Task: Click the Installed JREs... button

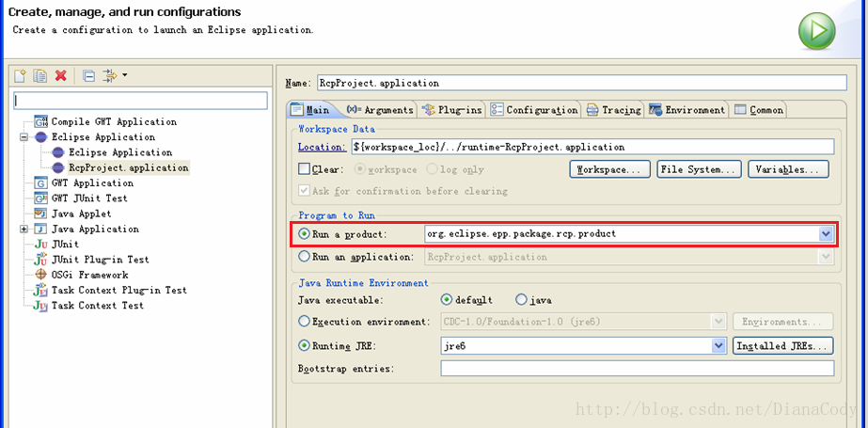Action: click(783, 345)
